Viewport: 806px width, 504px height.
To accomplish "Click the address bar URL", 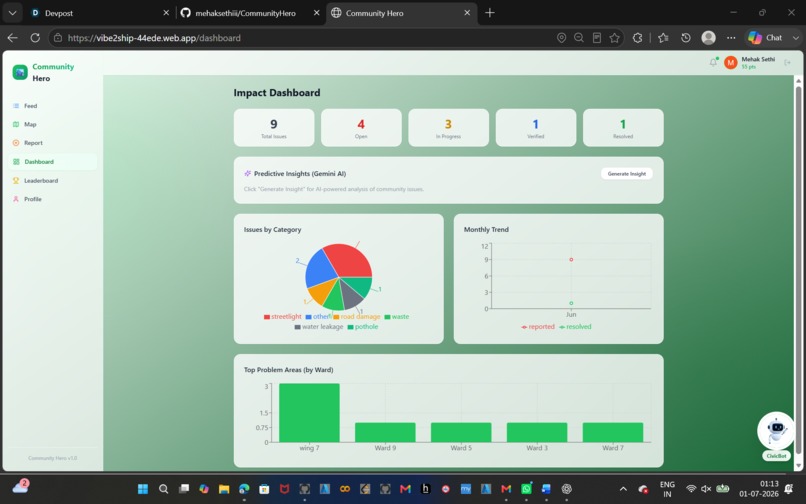I will coord(154,38).
